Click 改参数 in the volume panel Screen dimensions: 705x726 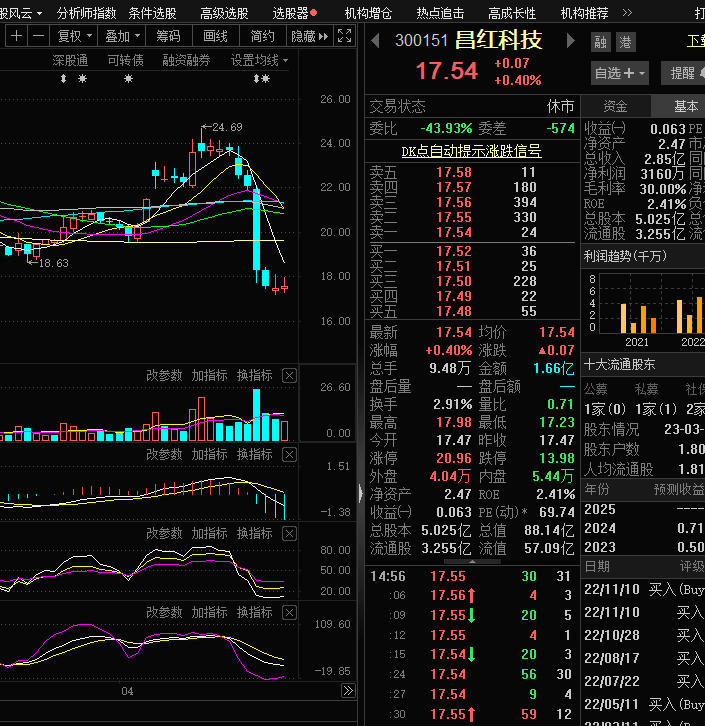point(164,376)
